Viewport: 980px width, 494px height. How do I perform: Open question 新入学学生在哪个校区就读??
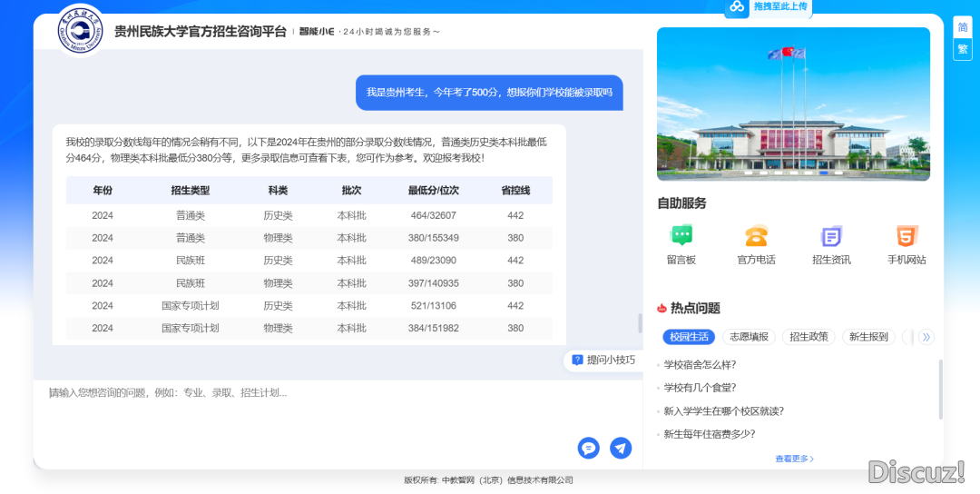click(x=724, y=410)
